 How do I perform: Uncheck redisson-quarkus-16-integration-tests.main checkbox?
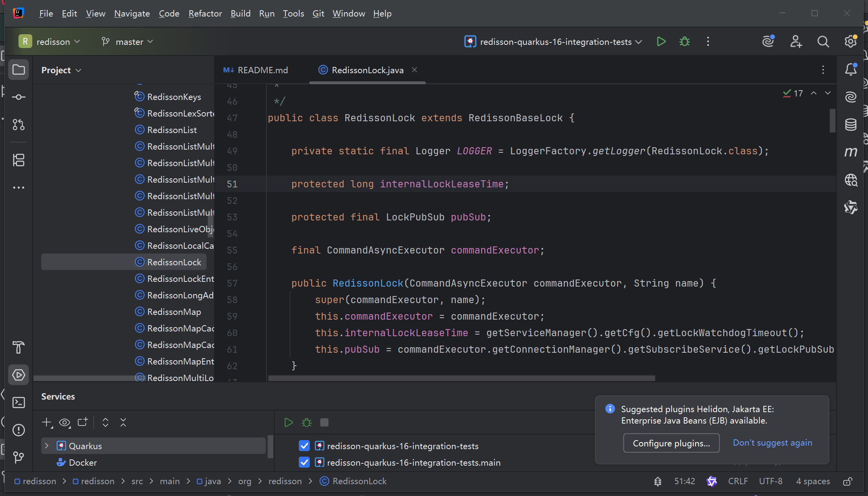tap(304, 463)
